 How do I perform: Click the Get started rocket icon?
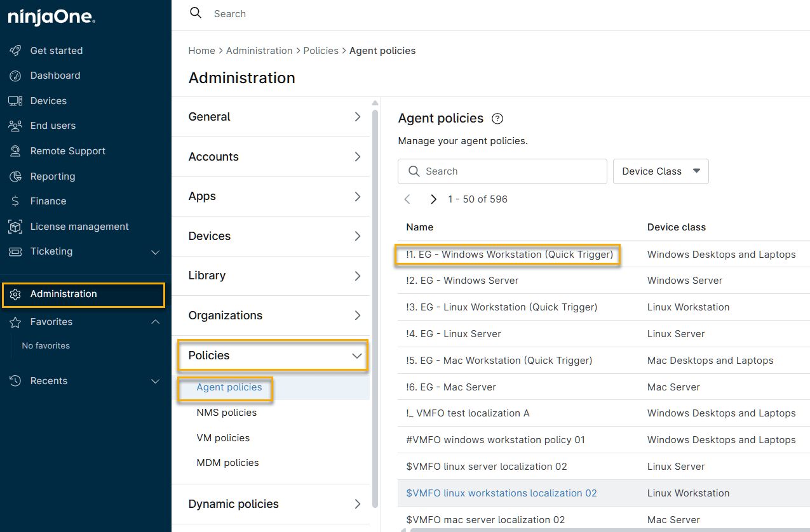coord(15,51)
